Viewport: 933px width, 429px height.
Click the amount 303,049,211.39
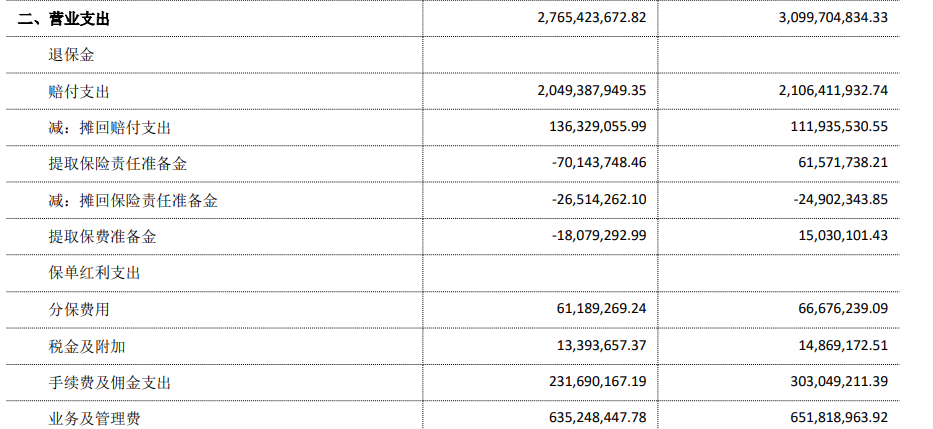840,381
